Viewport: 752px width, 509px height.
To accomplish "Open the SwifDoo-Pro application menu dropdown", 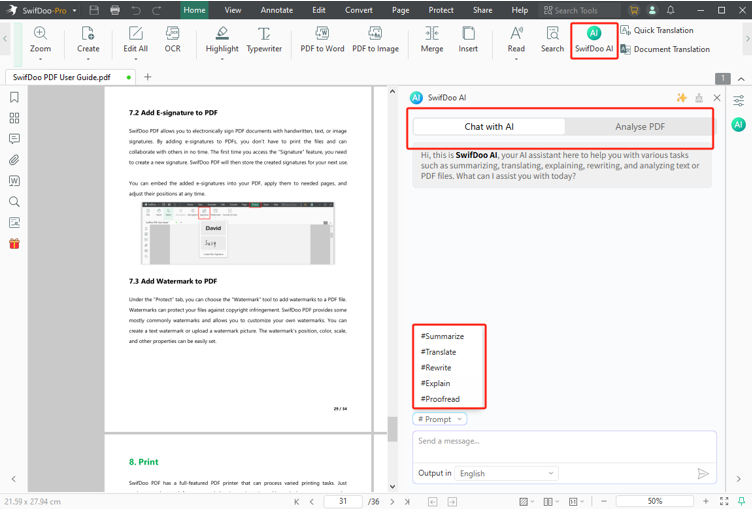I will [x=74, y=10].
